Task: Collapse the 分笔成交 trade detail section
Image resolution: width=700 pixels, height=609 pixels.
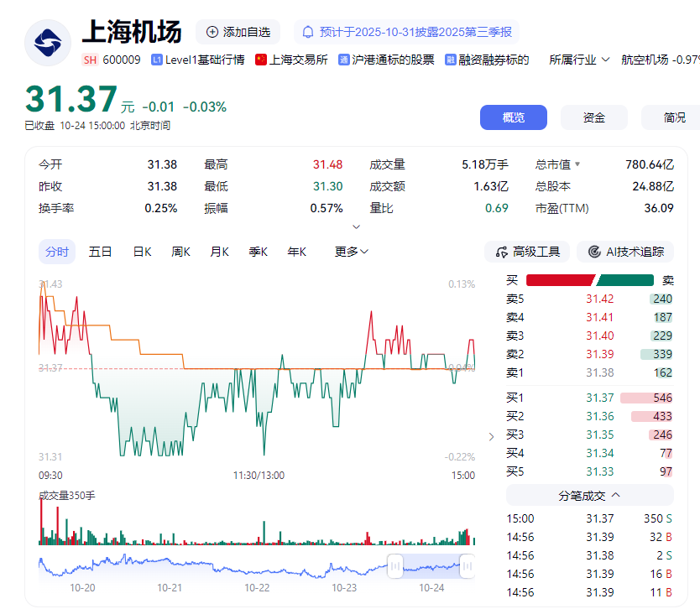Action: click(614, 495)
